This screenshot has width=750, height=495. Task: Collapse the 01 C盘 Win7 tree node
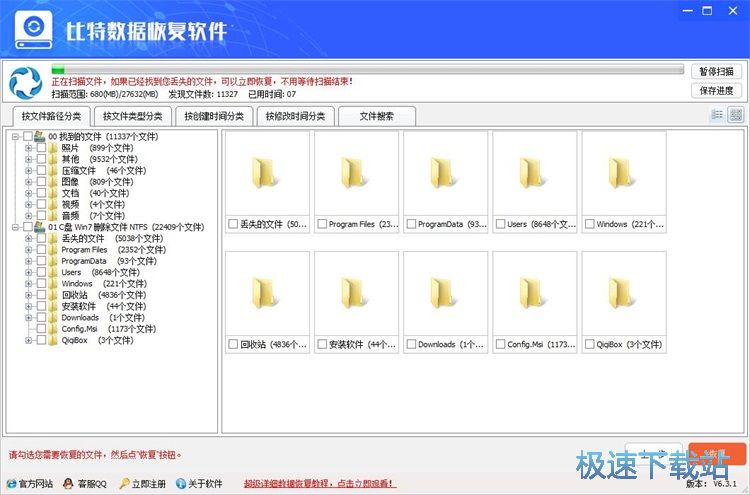pyautogui.click(x=15, y=227)
